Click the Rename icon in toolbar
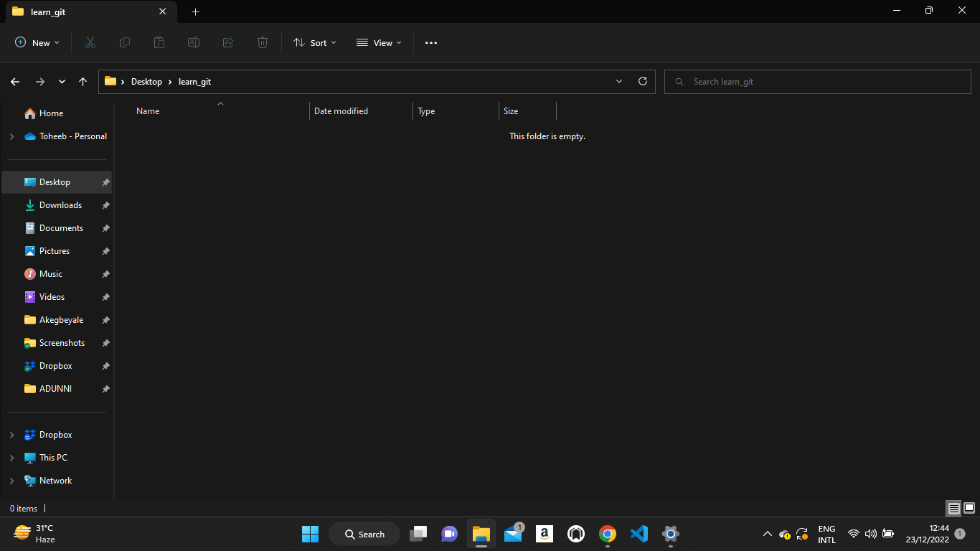The width and height of the screenshot is (980, 551). tap(194, 43)
